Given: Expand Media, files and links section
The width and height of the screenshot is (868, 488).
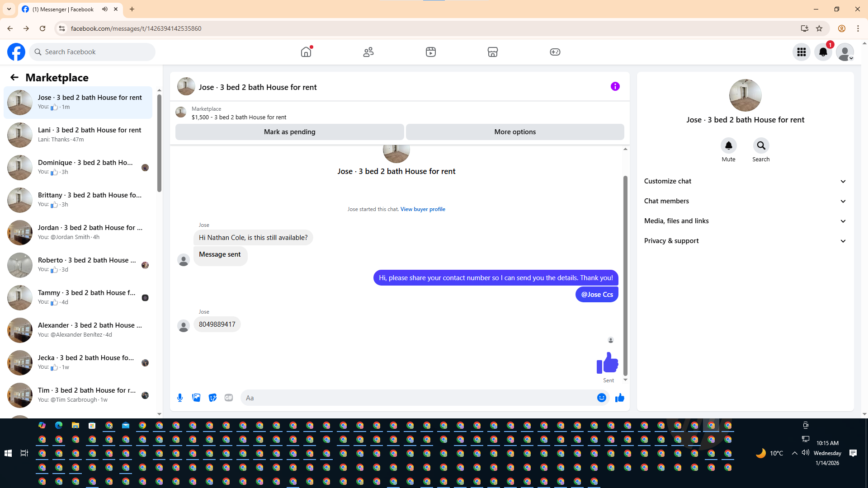Looking at the screenshot, I should [x=745, y=221].
